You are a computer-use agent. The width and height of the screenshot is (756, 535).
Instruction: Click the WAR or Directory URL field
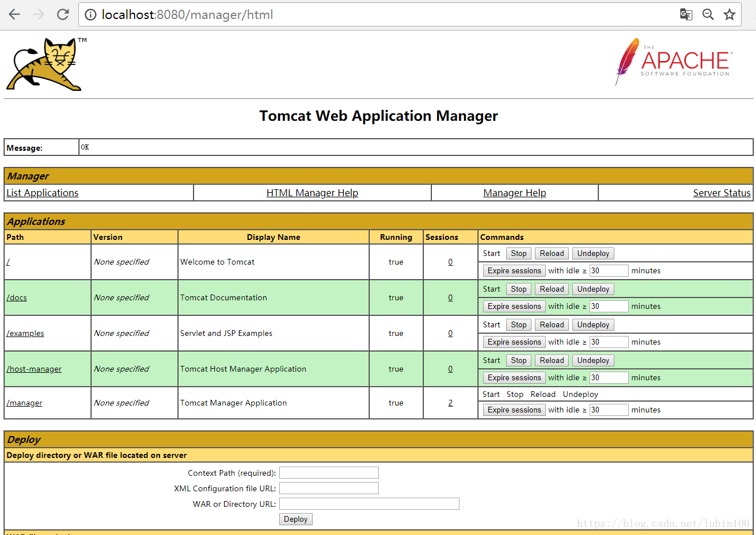pyautogui.click(x=369, y=504)
